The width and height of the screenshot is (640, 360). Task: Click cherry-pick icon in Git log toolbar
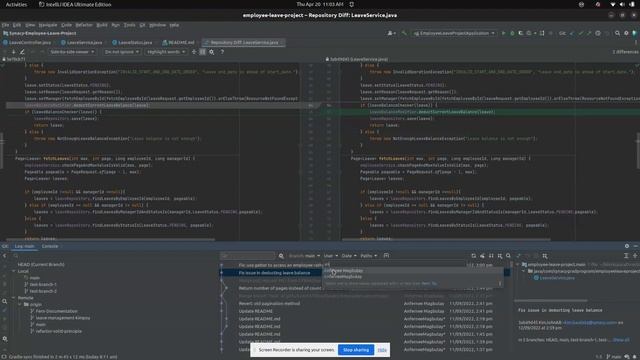[482, 256]
